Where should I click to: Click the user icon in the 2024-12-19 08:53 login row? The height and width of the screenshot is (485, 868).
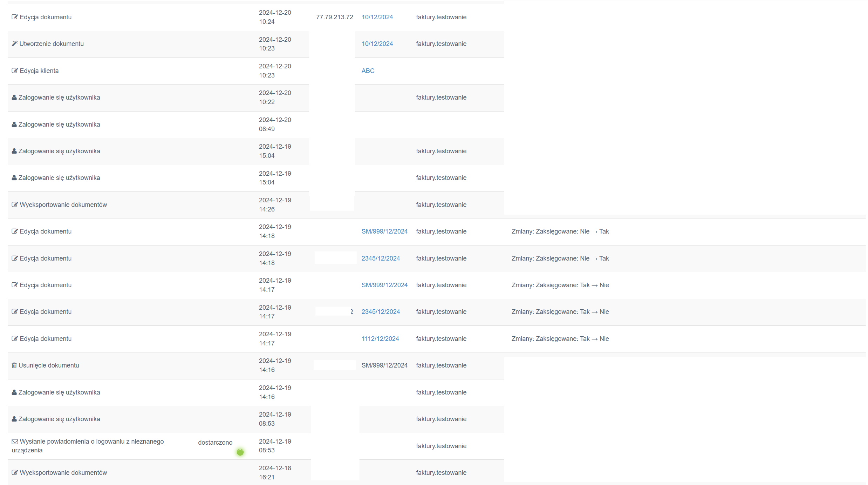click(14, 419)
